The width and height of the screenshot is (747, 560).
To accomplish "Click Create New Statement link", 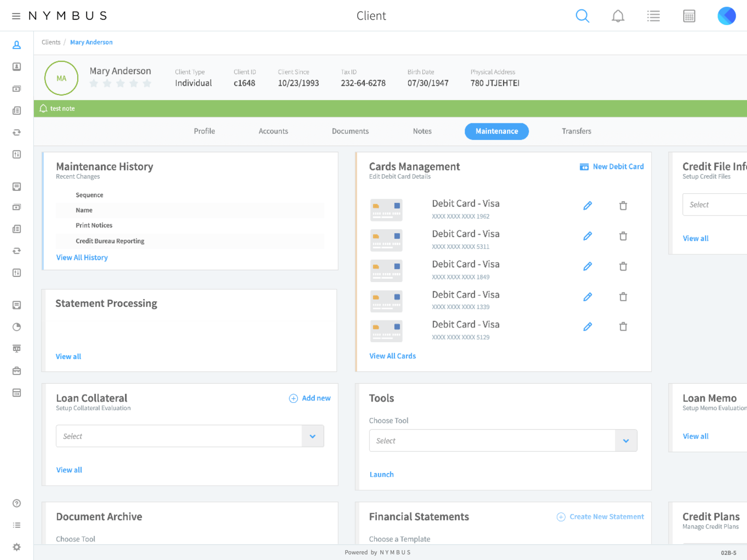I will tap(600, 517).
